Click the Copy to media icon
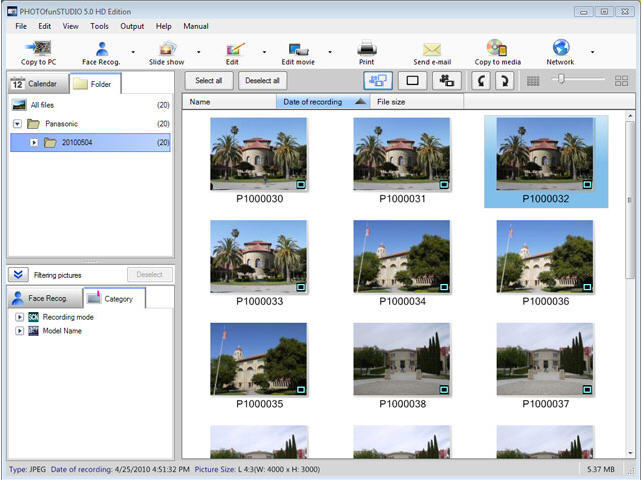642x480 pixels. click(496, 52)
